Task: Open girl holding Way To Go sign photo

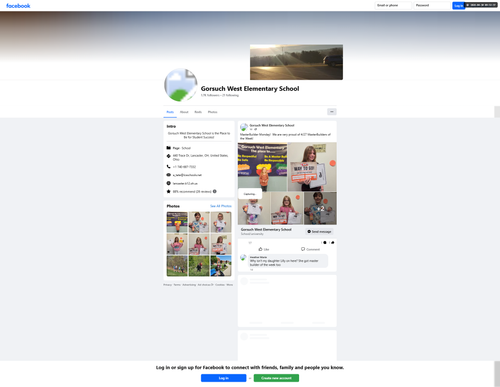Action: [312, 167]
